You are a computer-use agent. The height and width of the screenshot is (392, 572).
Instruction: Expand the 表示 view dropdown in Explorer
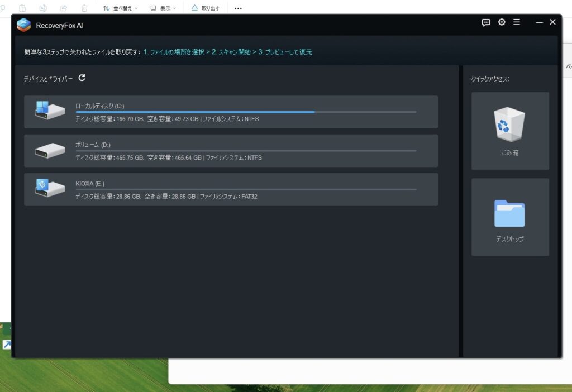163,8
